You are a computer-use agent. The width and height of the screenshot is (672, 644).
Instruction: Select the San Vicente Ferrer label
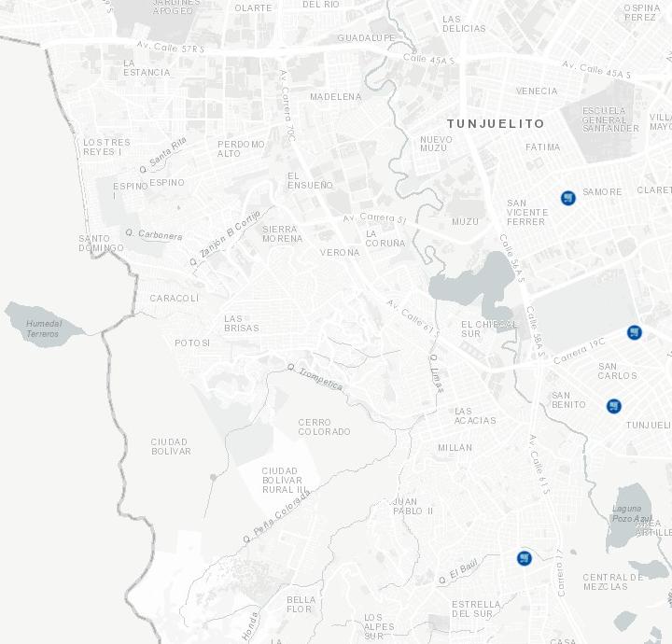click(x=525, y=212)
